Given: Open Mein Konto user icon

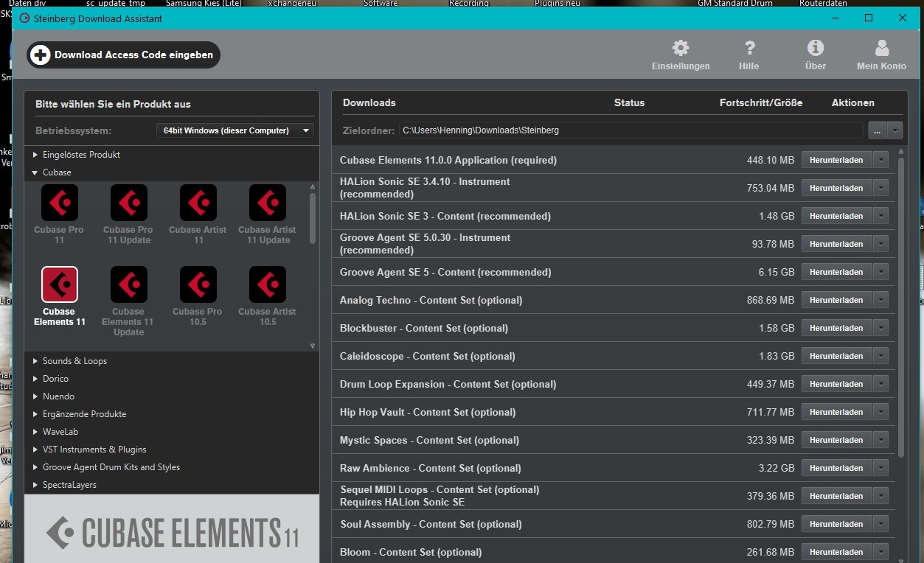Looking at the screenshot, I should [x=882, y=49].
